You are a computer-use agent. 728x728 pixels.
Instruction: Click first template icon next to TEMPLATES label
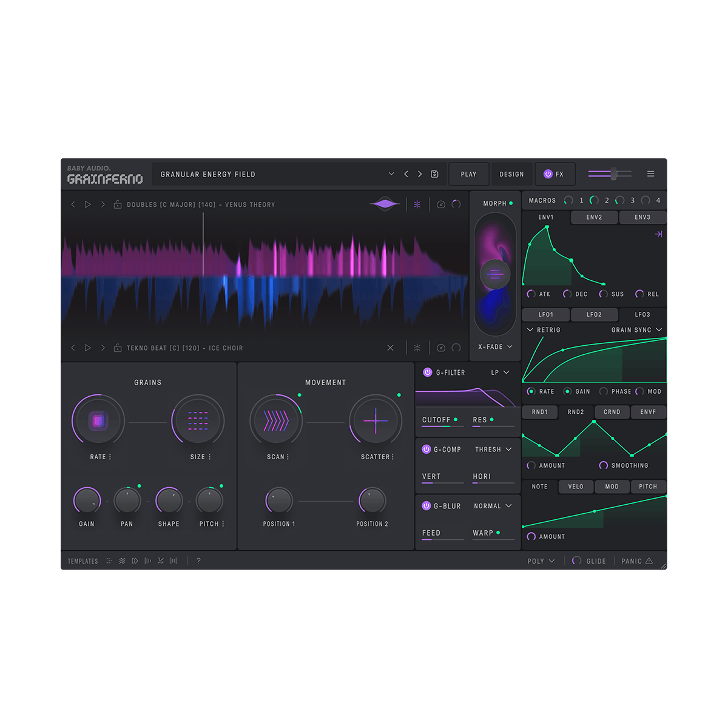(109, 561)
